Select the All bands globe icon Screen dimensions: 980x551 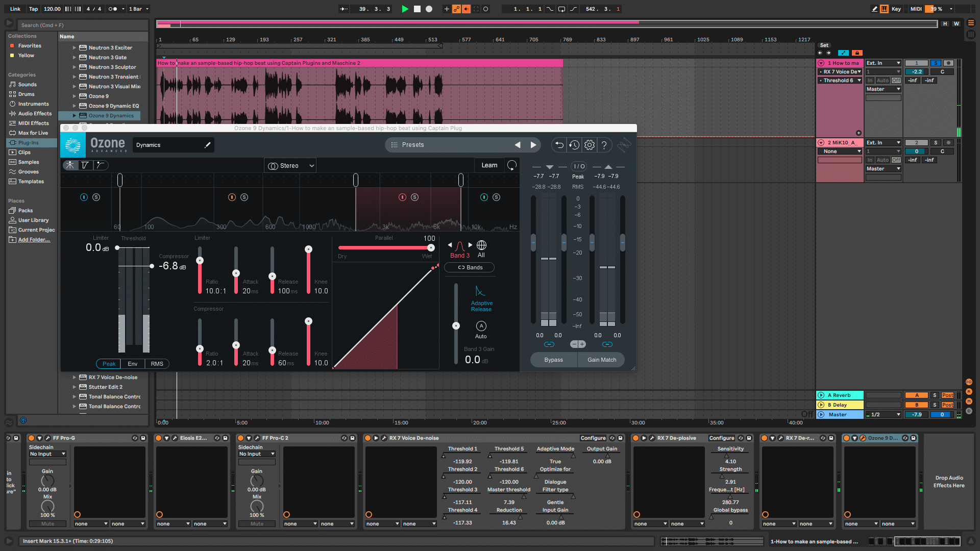click(x=481, y=245)
